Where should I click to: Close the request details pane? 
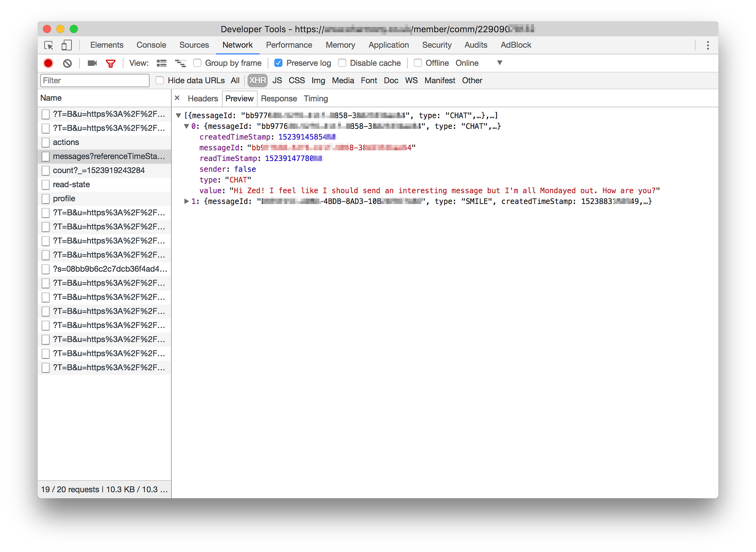tap(177, 98)
